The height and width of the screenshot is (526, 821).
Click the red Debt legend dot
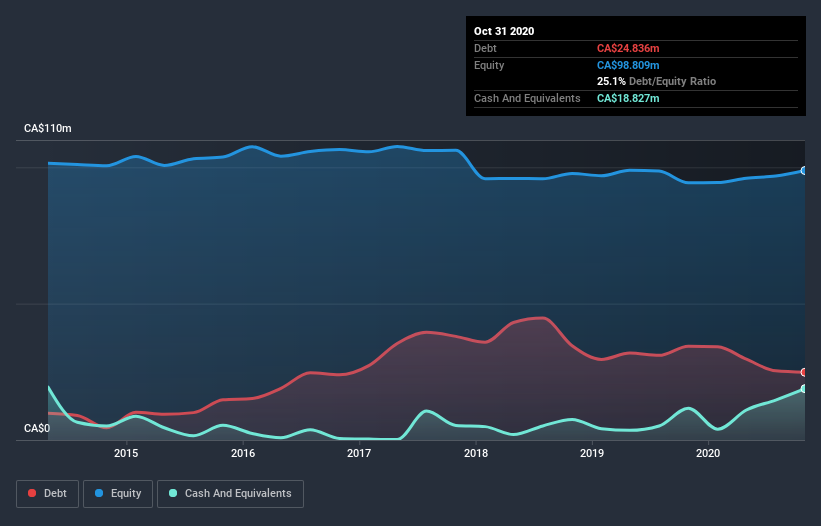32,493
